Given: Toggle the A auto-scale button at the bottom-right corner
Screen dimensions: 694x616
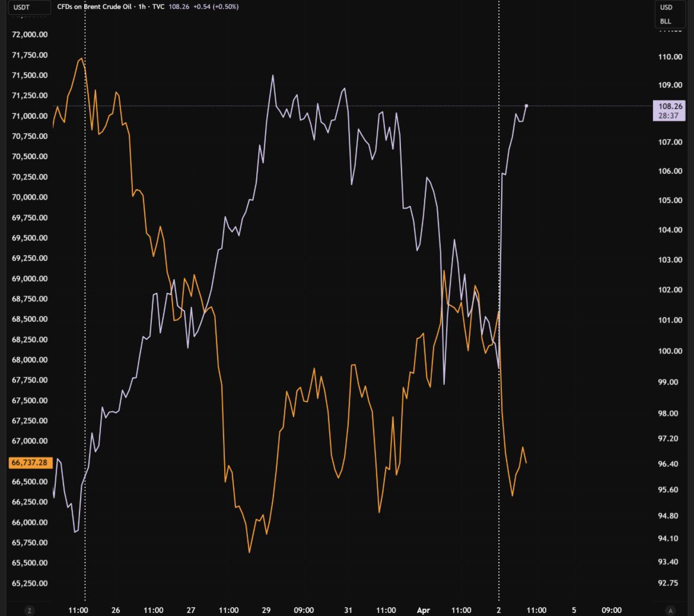Looking at the screenshot, I should 670,611.
